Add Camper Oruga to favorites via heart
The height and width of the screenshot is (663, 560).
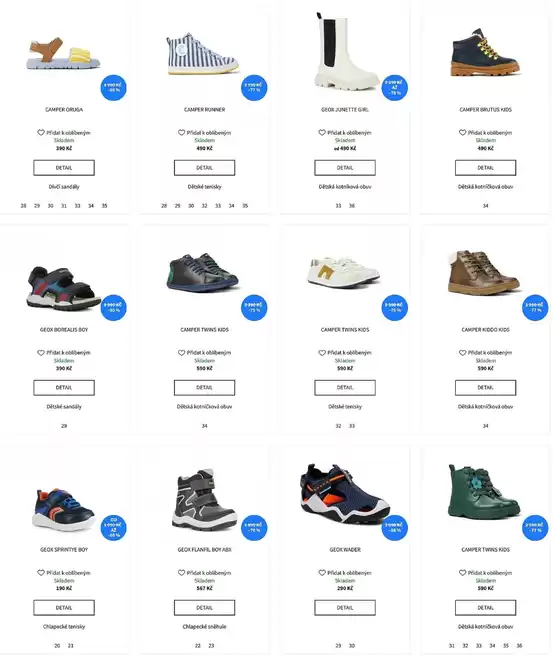(41, 132)
